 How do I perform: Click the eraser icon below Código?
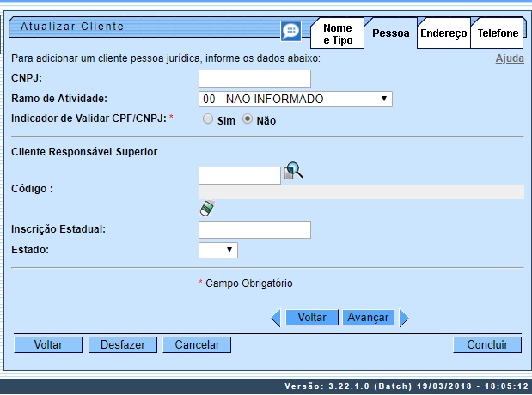[x=206, y=208]
